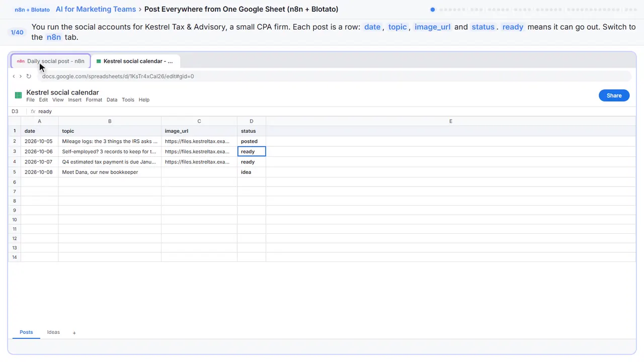This screenshot has height=362, width=644.
Task: Click the n8n favicon on the first tab
Action: [21, 61]
